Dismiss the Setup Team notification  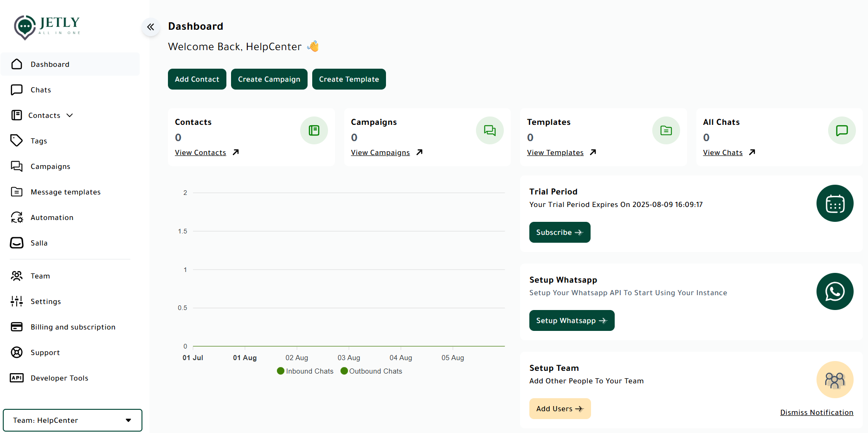pyautogui.click(x=817, y=413)
